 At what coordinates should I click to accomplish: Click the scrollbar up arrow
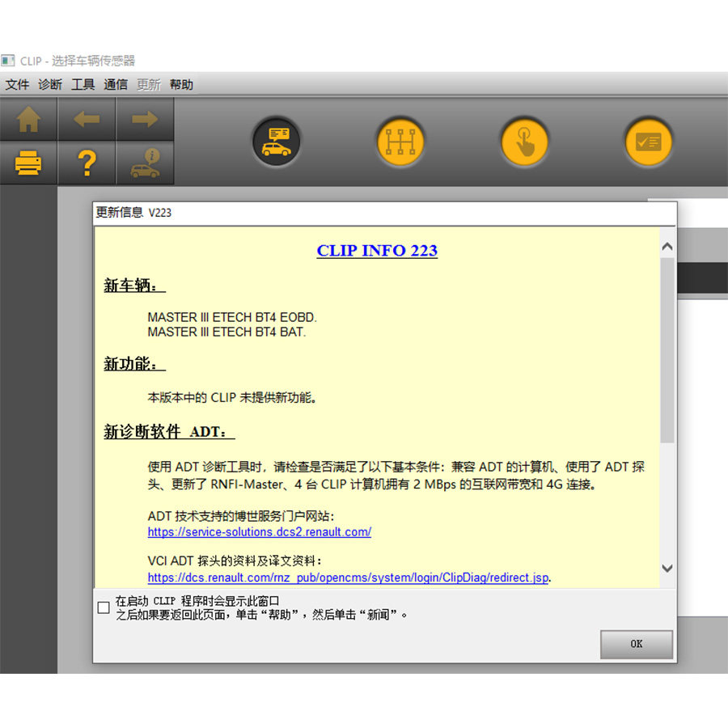(667, 245)
